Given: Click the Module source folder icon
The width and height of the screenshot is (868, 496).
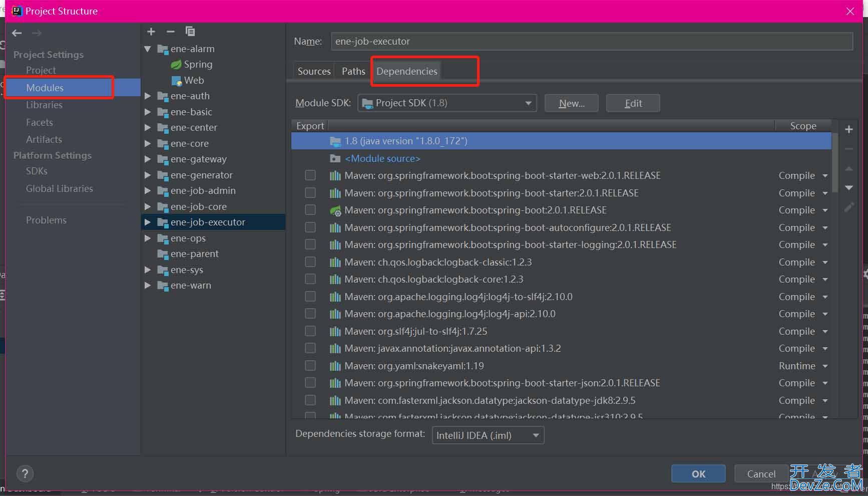Looking at the screenshot, I should point(335,158).
